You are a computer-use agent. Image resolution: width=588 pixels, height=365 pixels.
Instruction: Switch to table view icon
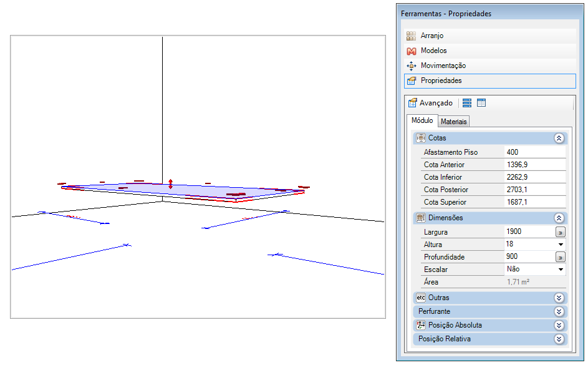click(481, 103)
